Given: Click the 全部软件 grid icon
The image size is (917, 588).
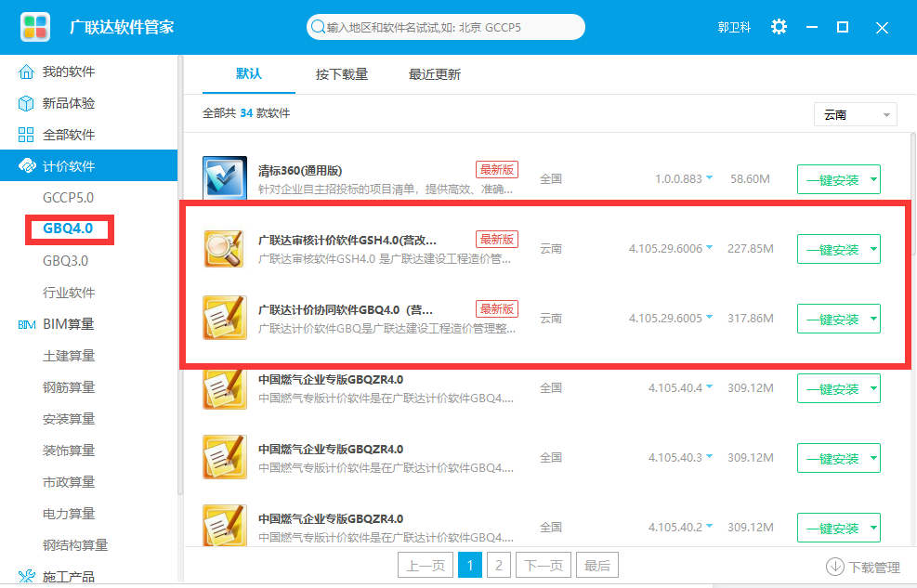Looking at the screenshot, I should tap(26, 135).
